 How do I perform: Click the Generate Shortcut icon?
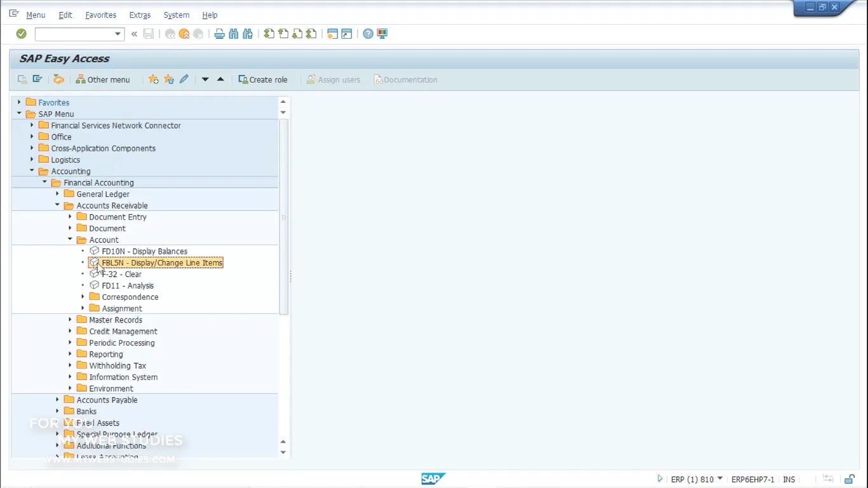346,34
